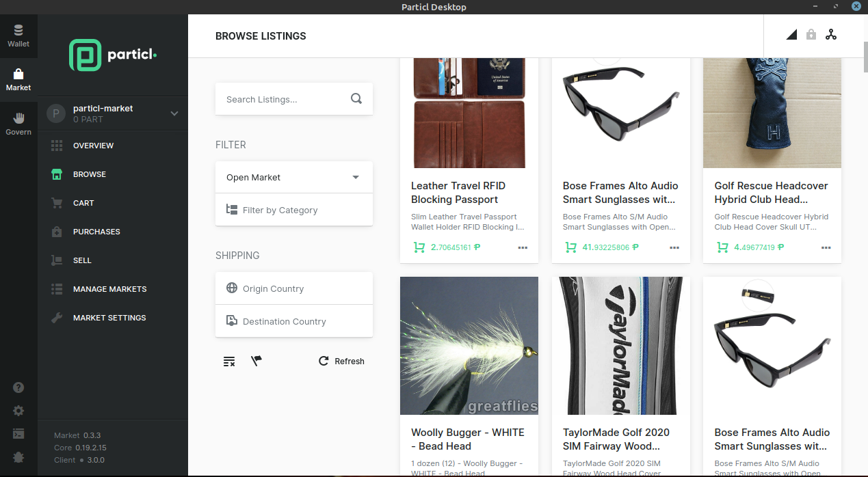Open the help question mark icon
The height and width of the screenshot is (477, 868).
click(x=18, y=387)
